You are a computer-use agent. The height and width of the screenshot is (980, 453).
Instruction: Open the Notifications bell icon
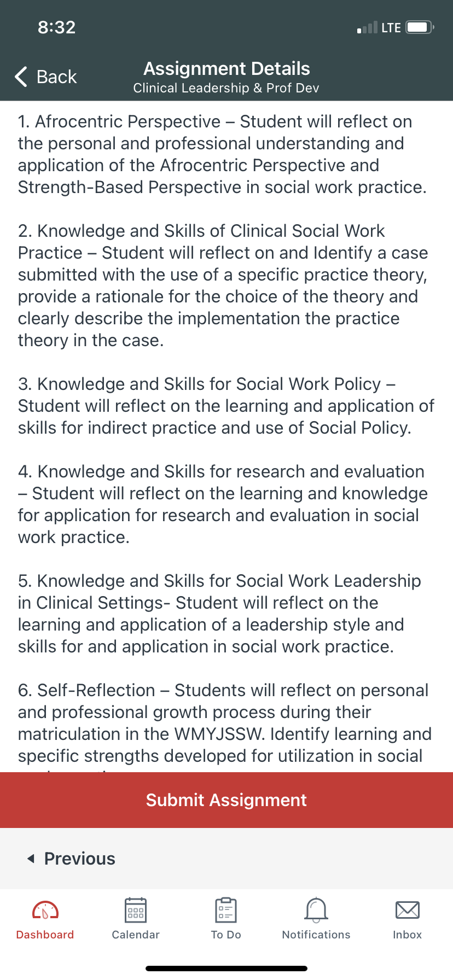(x=316, y=911)
